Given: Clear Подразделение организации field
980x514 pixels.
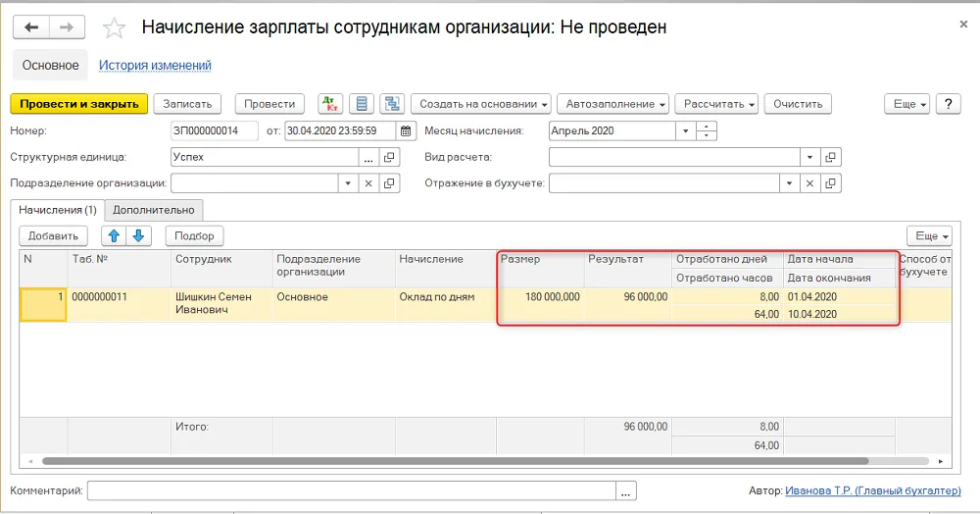Looking at the screenshot, I should coord(368,183).
